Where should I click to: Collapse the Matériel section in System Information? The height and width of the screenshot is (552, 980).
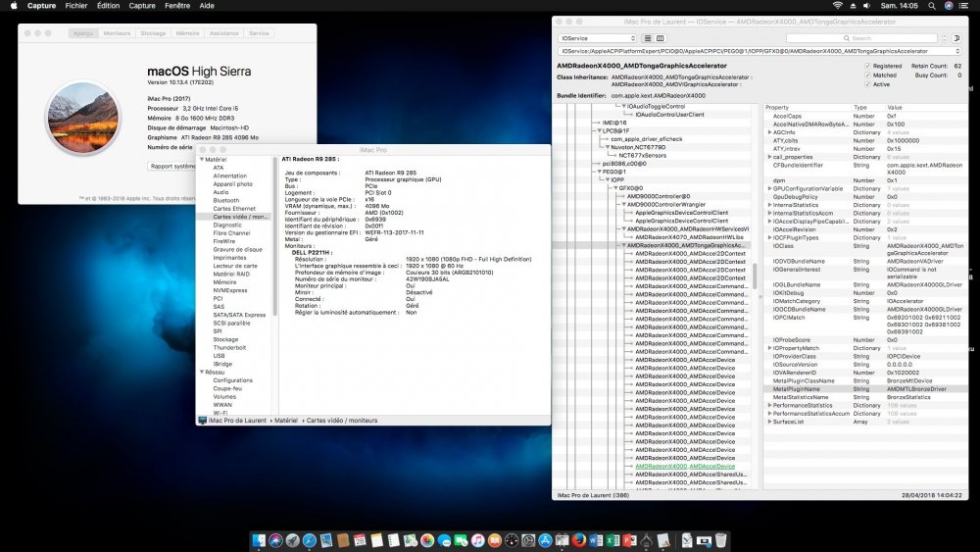pyautogui.click(x=202, y=160)
